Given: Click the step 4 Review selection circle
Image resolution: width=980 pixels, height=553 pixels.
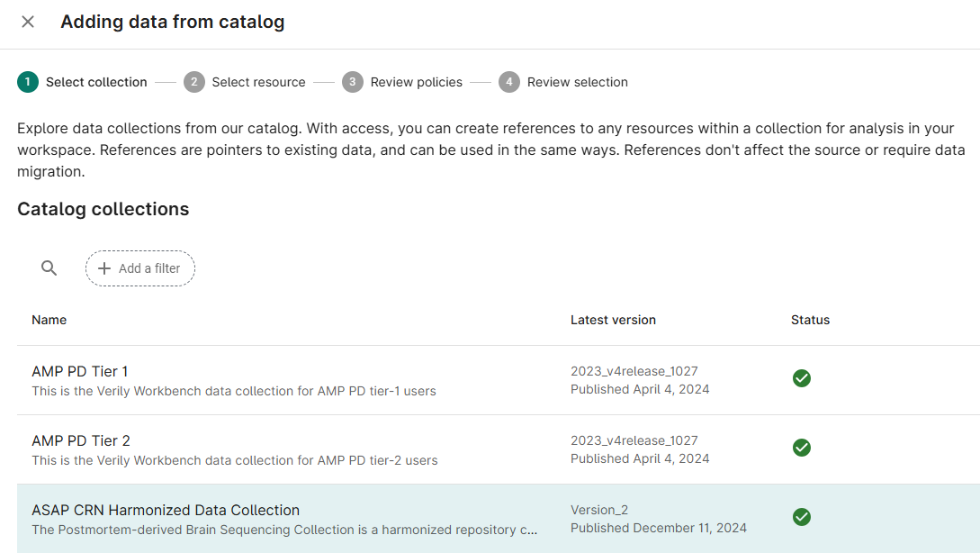Looking at the screenshot, I should pyautogui.click(x=508, y=81).
